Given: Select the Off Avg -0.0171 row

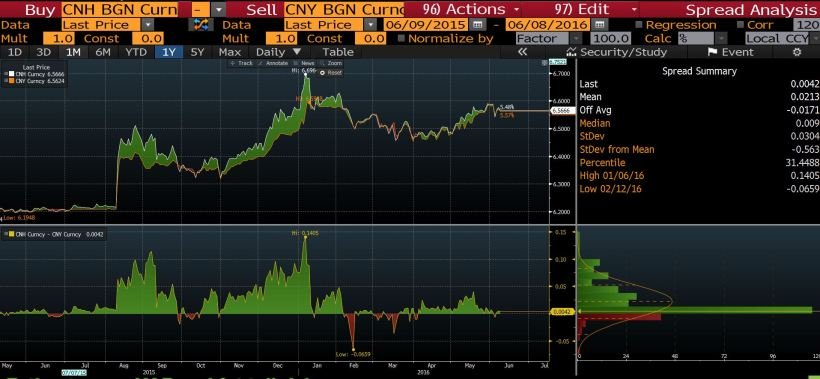Looking at the screenshot, I should (699, 110).
